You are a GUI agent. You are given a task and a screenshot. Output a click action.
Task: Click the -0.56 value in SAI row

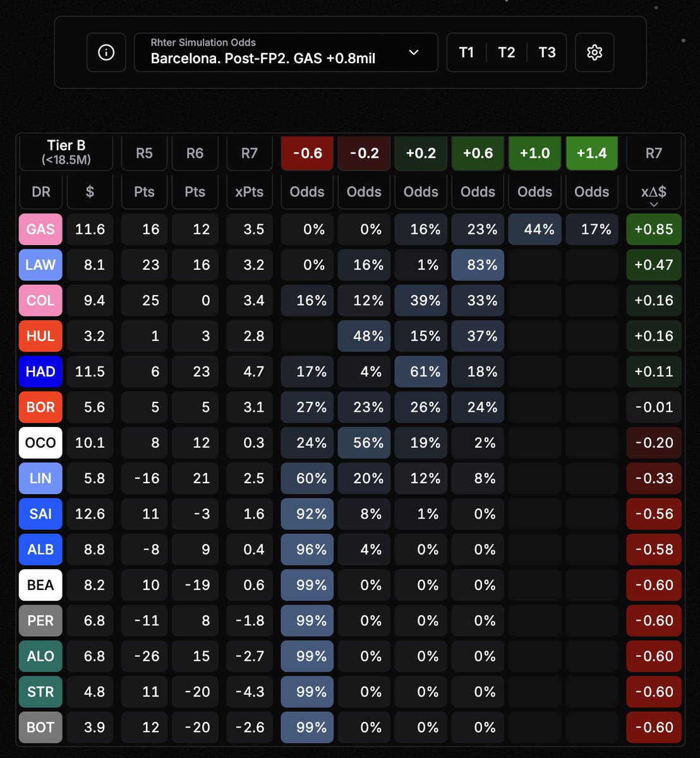tap(654, 514)
